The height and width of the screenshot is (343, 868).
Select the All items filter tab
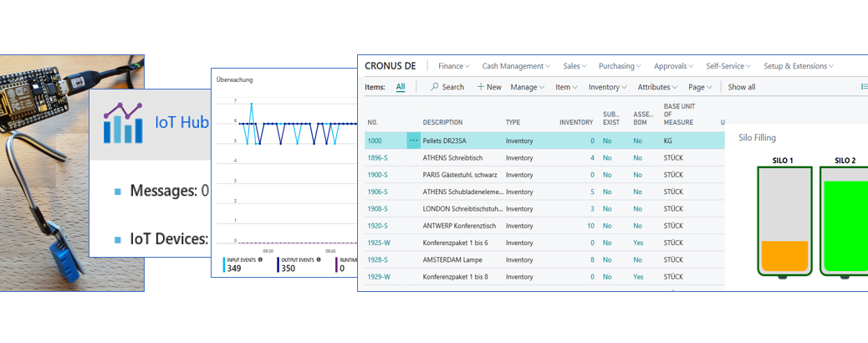point(401,87)
